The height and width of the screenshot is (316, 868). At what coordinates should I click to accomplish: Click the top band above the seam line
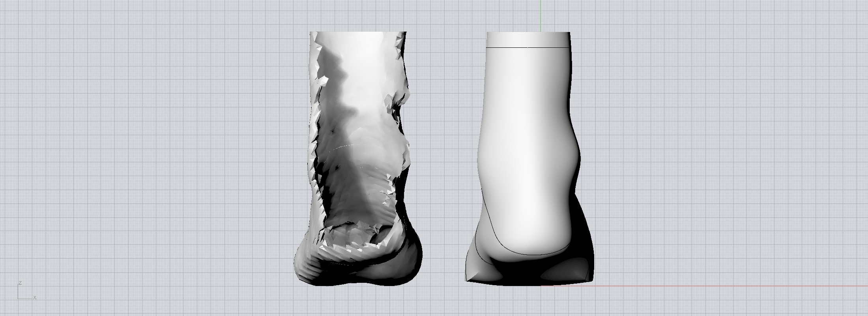[x=528, y=39]
